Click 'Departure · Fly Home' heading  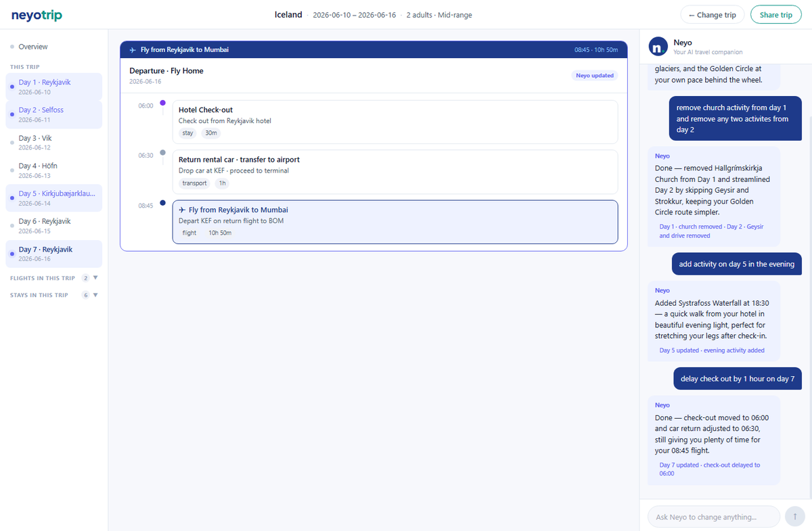[166, 70]
